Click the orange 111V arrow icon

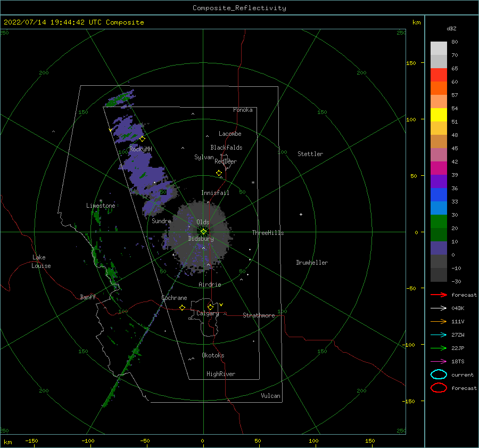pyautogui.click(x=439, y=321)
